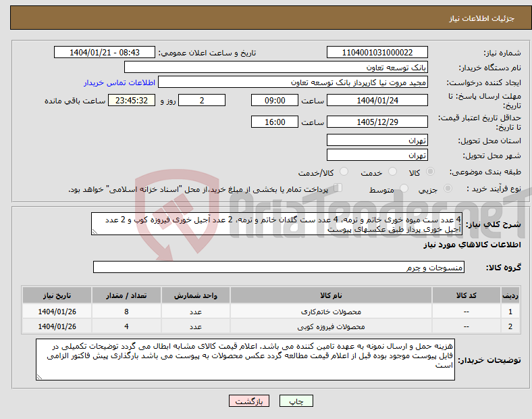Screen dimensions: 532x419
Task: Click quantity 4 in row 2
Action: pos(126,326)
